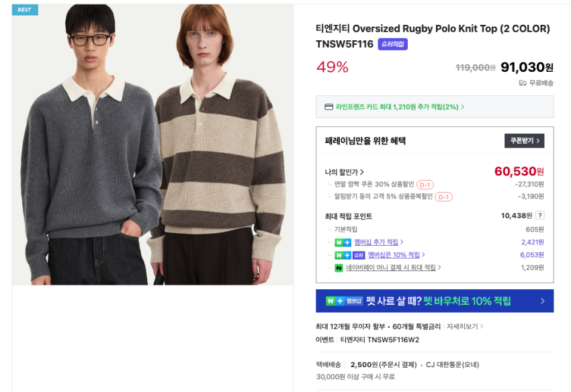Open 네이버페이 머니 결제 시 최대 적립 link
The height and width of the screenshot is (392, 571).
393,268
